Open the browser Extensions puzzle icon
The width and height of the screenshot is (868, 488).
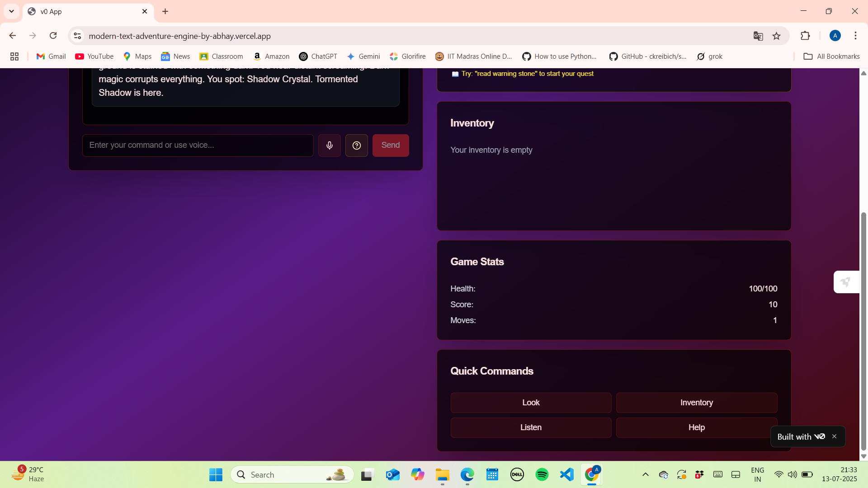(805, 36)
